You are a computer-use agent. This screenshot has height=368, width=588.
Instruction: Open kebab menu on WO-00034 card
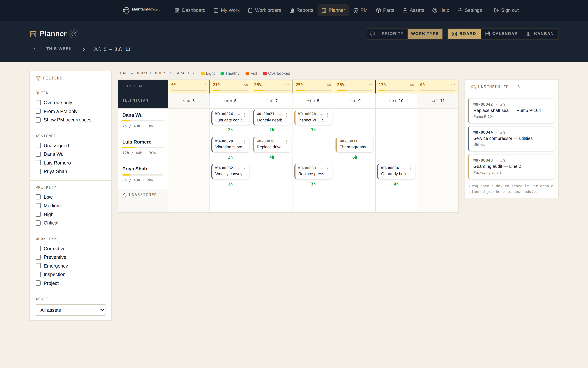pyautogui.click(x=410, y=168)
